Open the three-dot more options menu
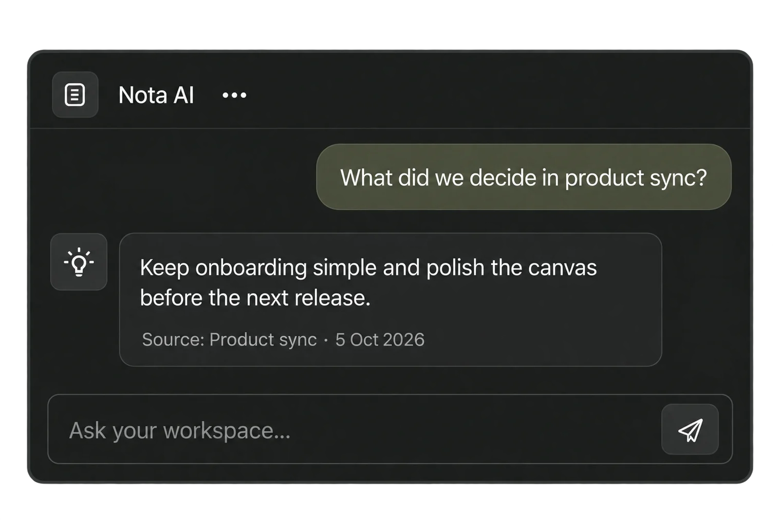The image size is (780, 532). pos(234,95)
